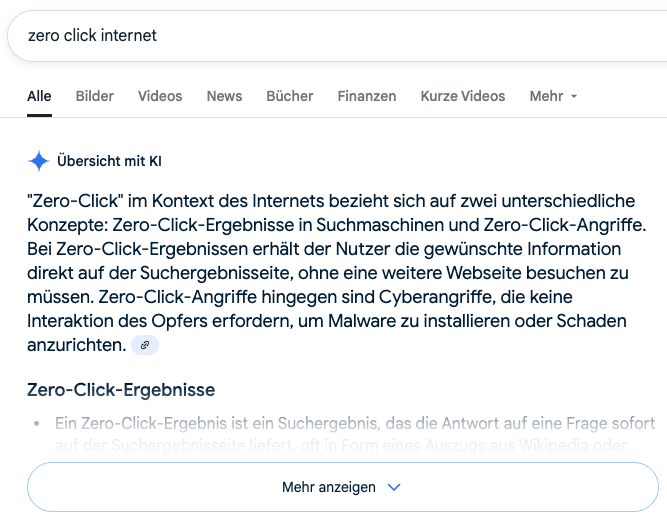Focus the search field with zero click internet
Screen dimensions: 667x524
pos(337,36)
